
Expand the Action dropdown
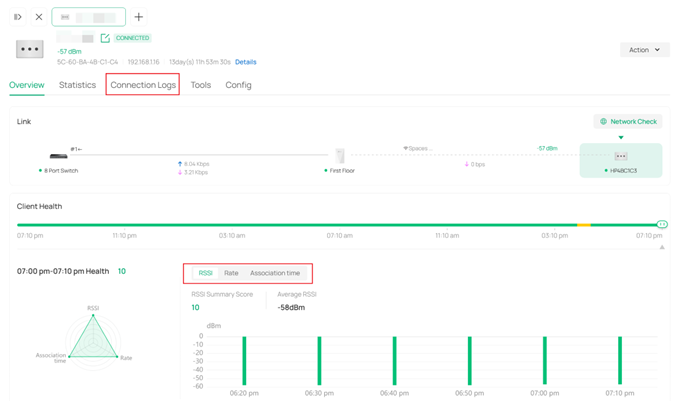(x=644, y=49)
